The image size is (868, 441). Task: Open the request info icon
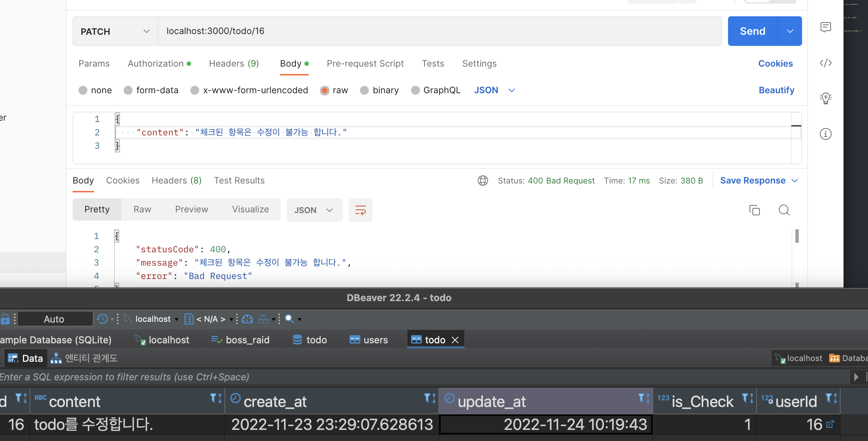(825, 134)
